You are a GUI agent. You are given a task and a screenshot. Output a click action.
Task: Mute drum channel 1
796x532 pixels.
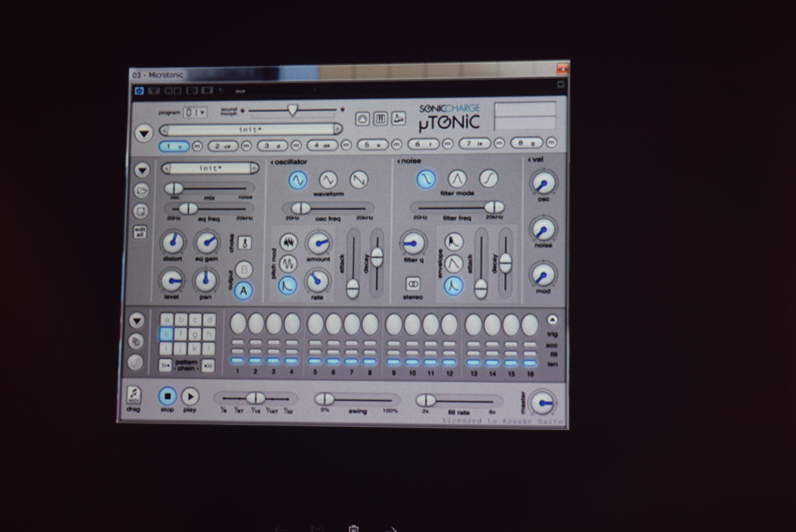(x=197, y=146)
